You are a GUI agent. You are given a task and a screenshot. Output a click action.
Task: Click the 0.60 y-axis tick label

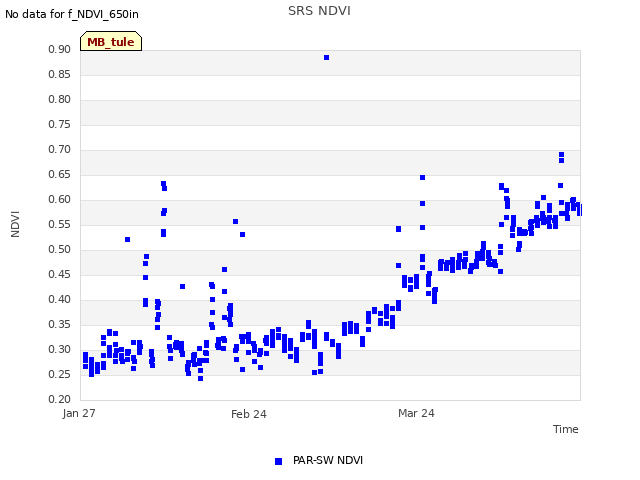point(60,199)
